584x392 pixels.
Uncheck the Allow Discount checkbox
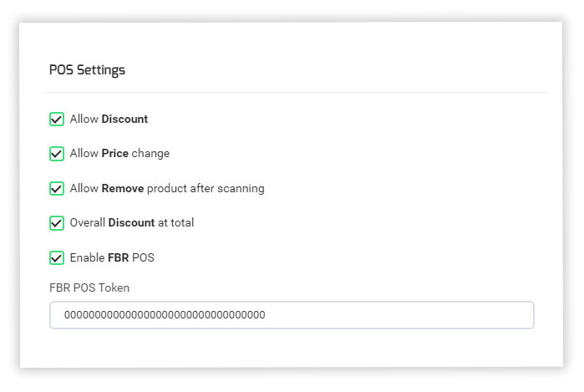click(x=57, y=120)
